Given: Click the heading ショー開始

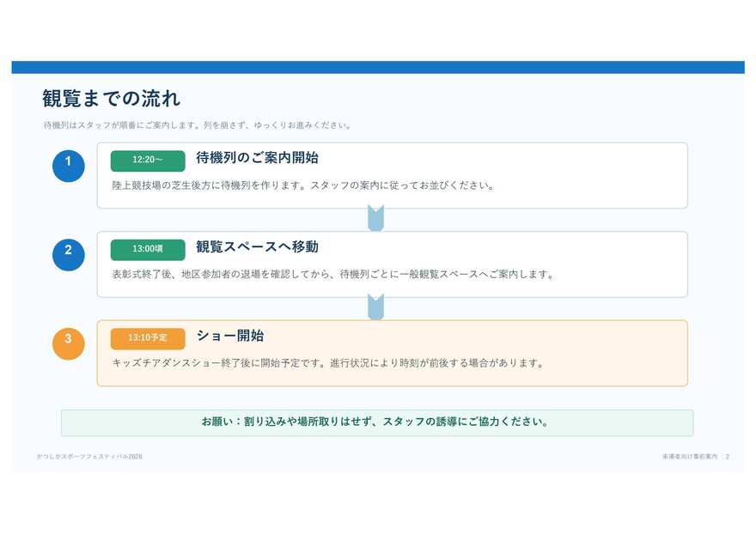Looking at the screenshot, I should tap(230, 336).
